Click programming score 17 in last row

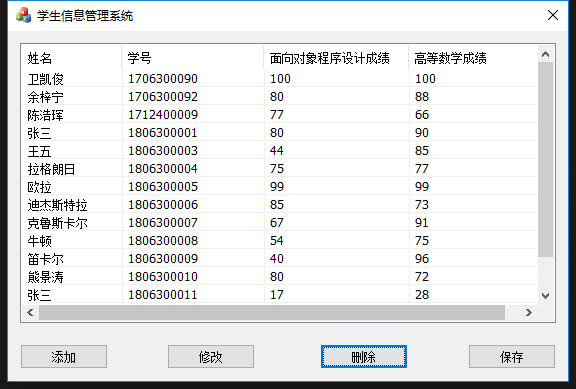pos(277,295)
